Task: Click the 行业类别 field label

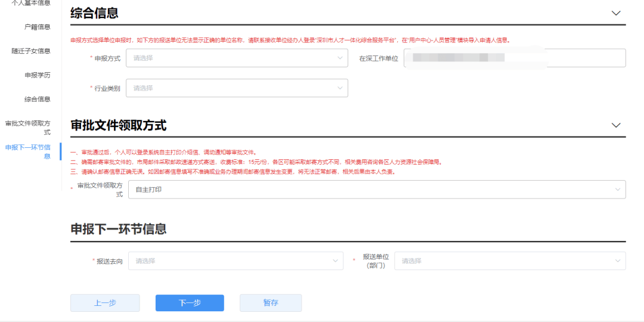Action: 107,88
